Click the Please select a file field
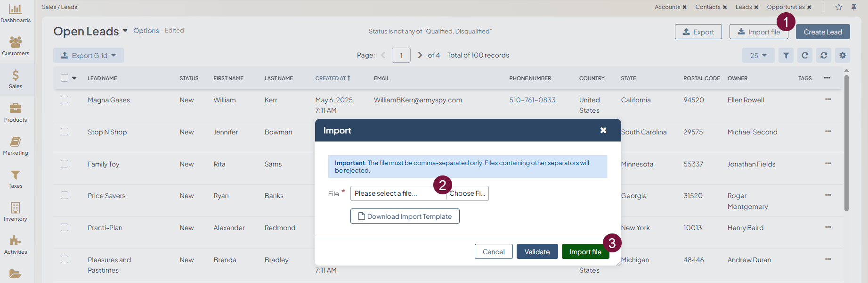Viewport: 868px width, 283px height. click(x=398, y=193)
